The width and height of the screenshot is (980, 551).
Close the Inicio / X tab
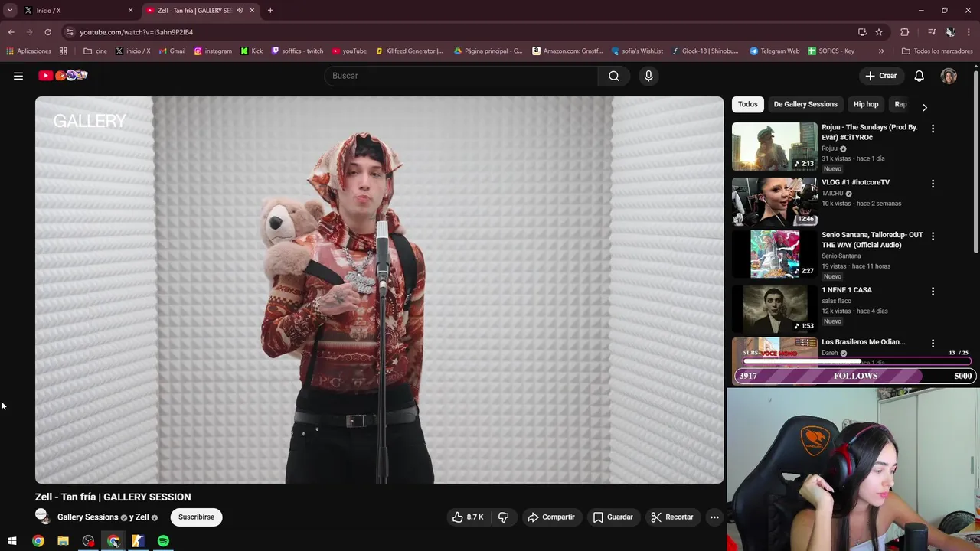coord(130,11)
